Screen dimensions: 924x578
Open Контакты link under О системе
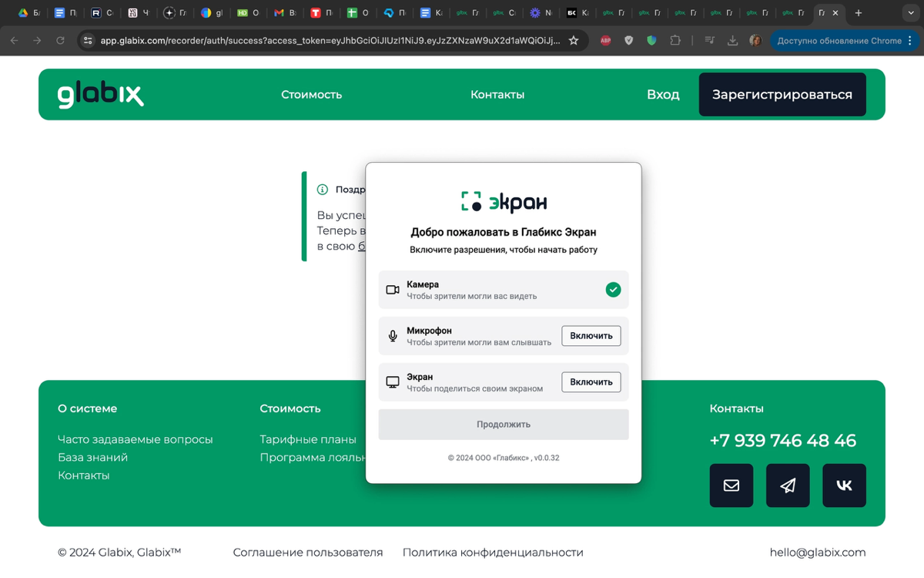(x=84, y=476)
